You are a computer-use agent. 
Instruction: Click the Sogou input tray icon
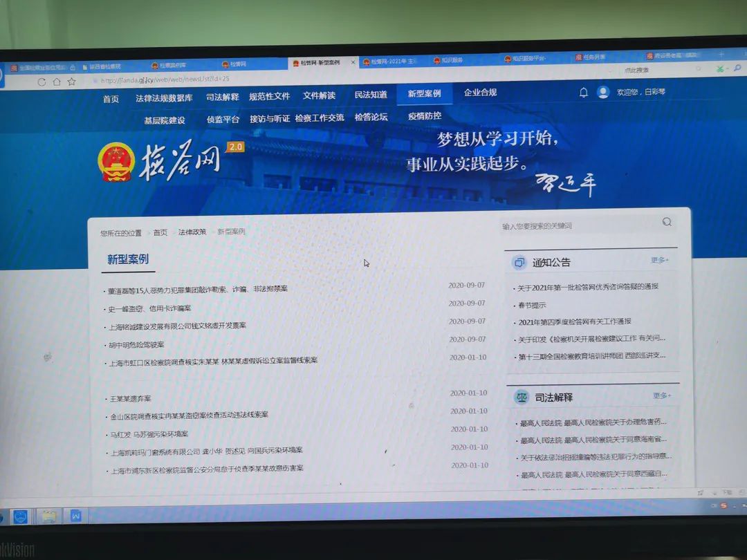(723, 505)
